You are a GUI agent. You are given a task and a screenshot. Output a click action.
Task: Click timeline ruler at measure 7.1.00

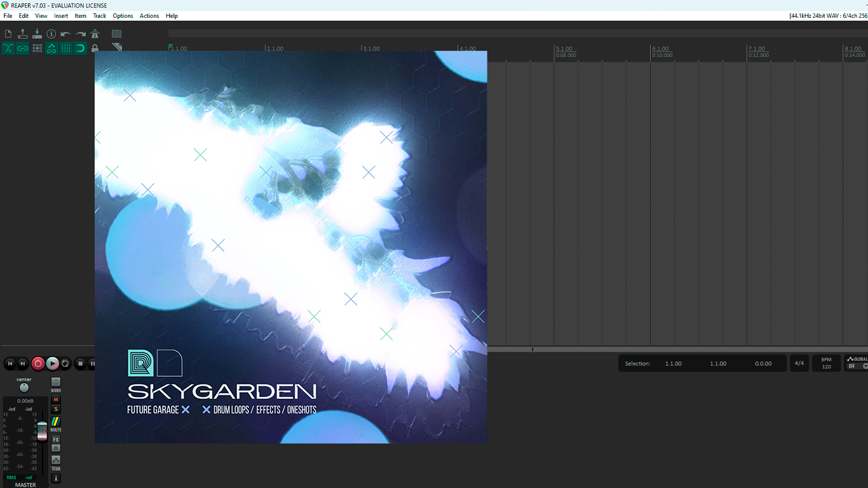tap(756, 49)
